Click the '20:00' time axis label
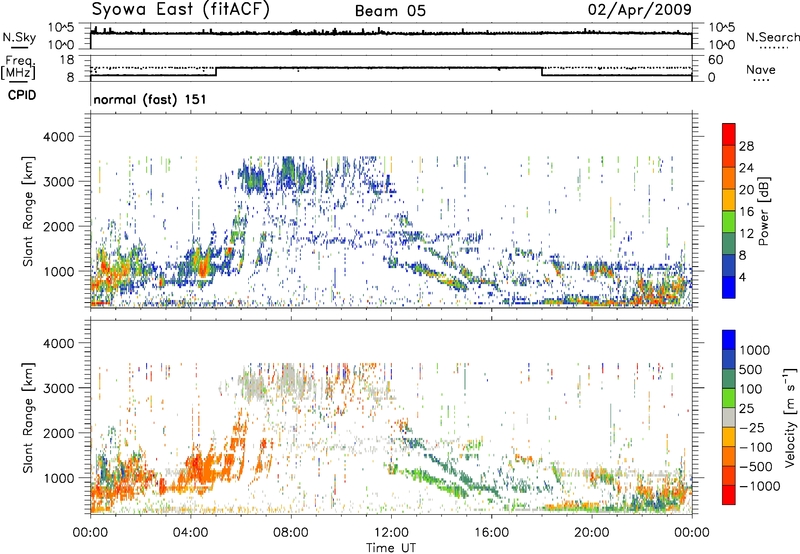Image resolution: width=800 pixels, height=554 pixels. tap(592, 533)
